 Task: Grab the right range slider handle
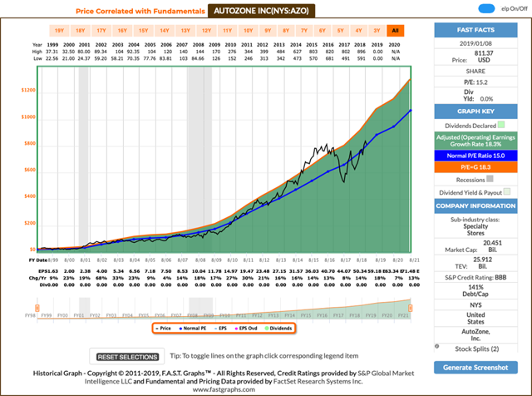click(410, 308)
